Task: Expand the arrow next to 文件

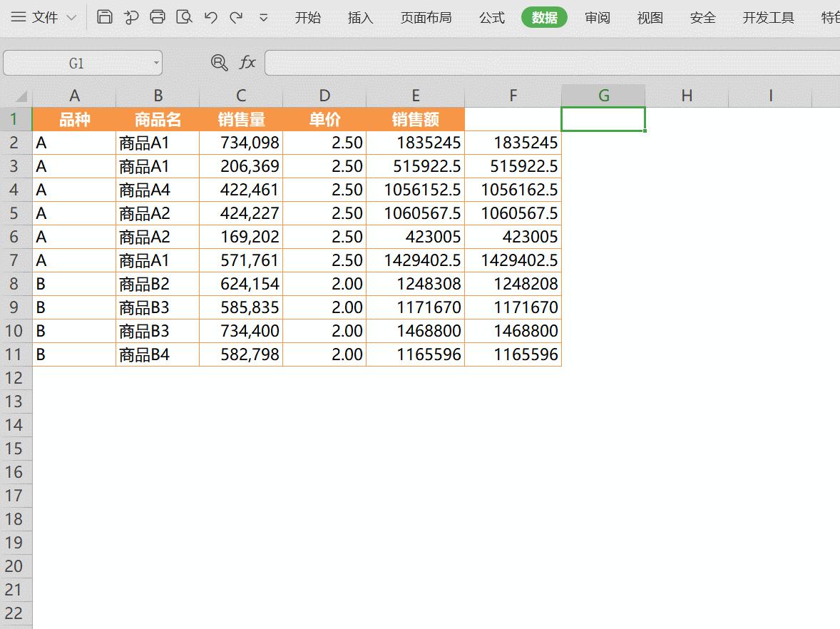Action: click(x=71, y=18)
